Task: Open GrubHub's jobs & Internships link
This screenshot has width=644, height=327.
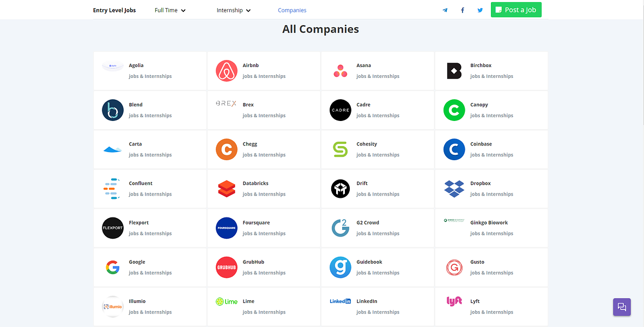Action: click(x=264, y=273)
